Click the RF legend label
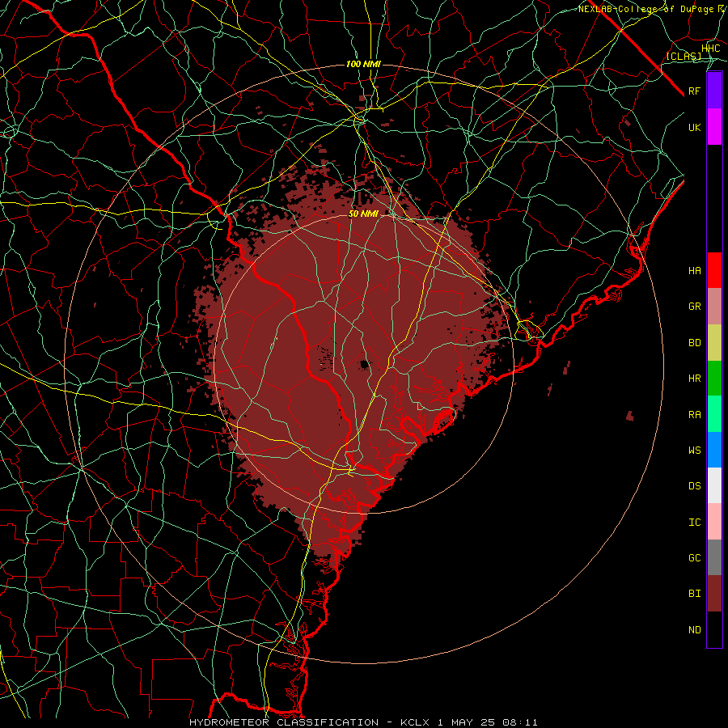This screenshot has height=728, width=728. 695,91
